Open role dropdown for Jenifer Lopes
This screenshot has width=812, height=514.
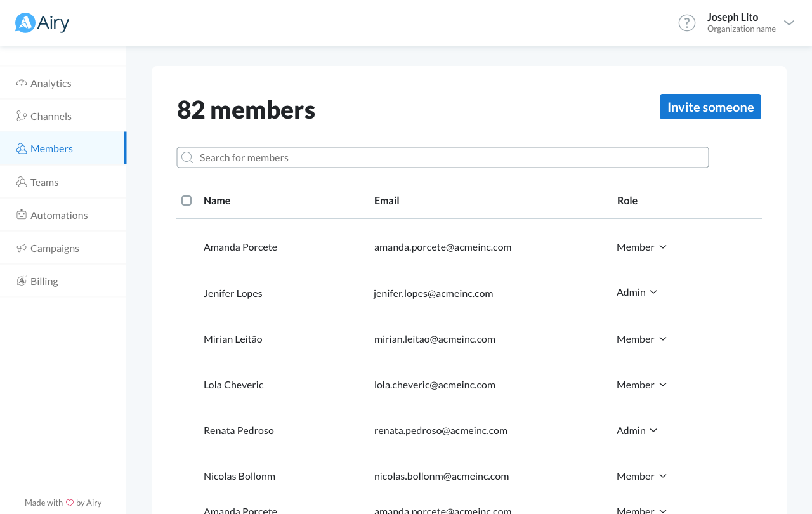[637, 292]
